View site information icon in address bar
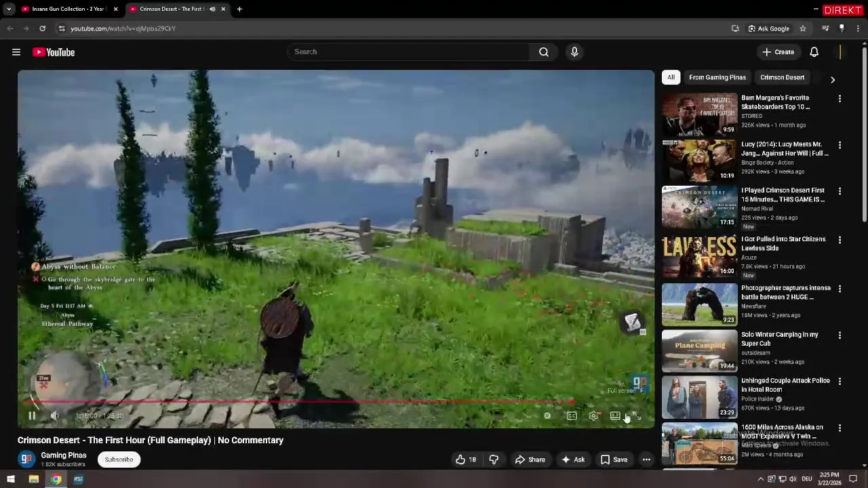This screenshot has height=488, width=868. tap(62, 28)
